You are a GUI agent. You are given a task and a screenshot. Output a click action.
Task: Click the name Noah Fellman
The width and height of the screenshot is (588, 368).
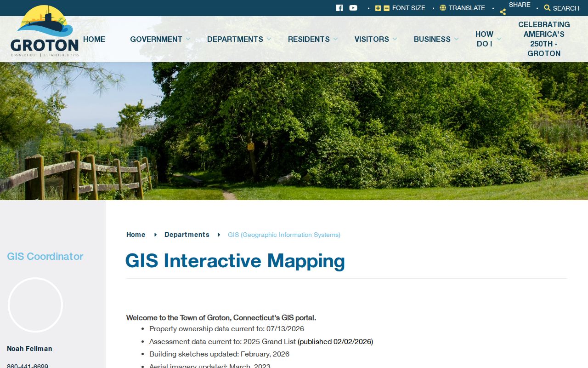tap(29, 349)
